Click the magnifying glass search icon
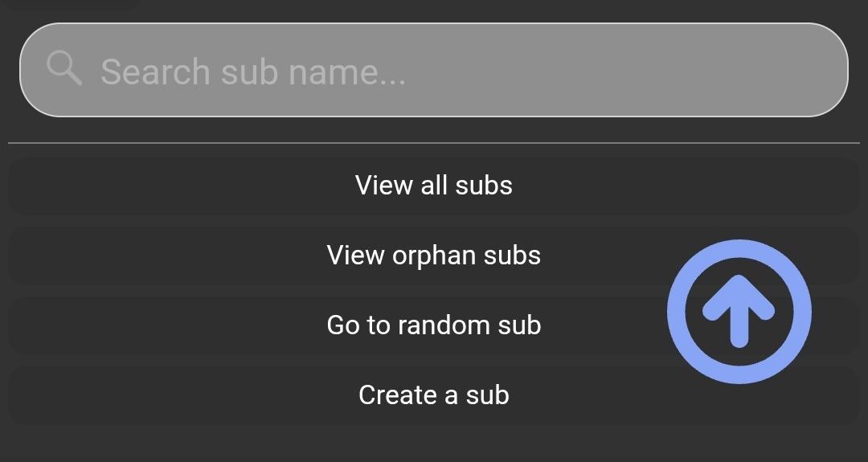Viewport: 868px width, 462px height. 64,68
